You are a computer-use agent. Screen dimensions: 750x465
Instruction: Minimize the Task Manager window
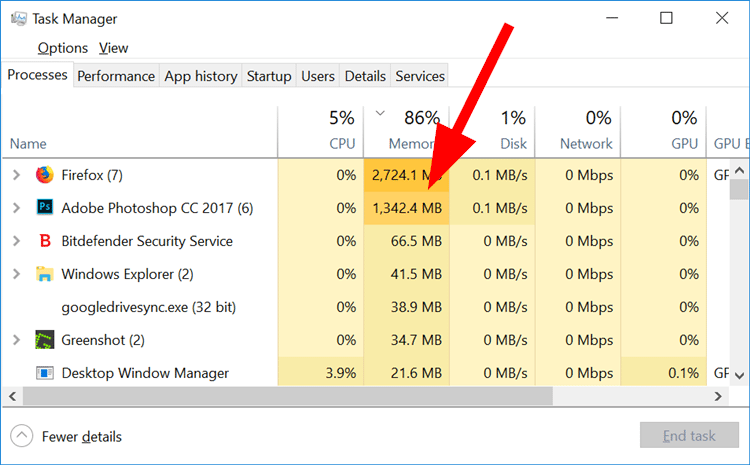pyautogui.click(x=612, y=18)
